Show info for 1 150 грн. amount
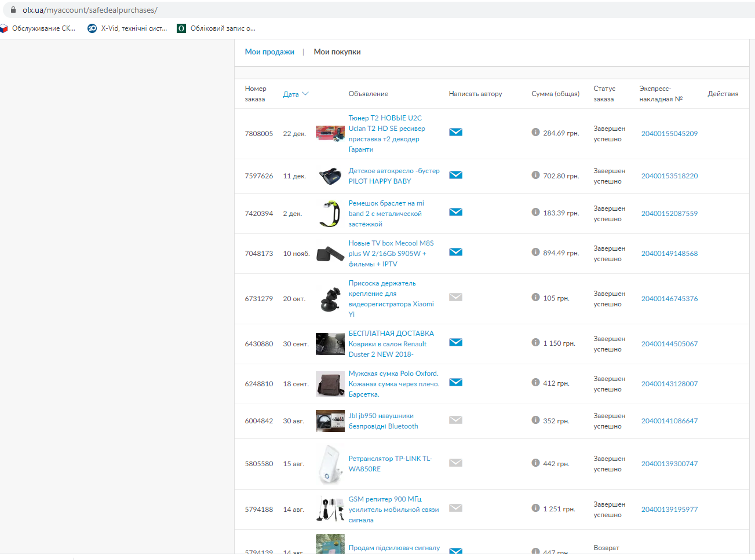Image resolution: width=755 pixels, height=560 pixels. point(535,342)
